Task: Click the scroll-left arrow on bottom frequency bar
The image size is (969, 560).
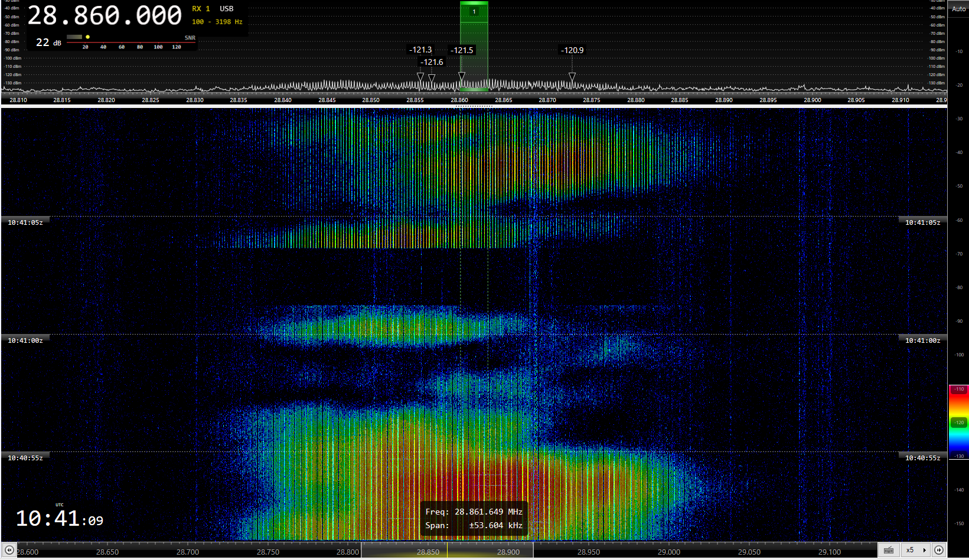Action: point(9,550)
